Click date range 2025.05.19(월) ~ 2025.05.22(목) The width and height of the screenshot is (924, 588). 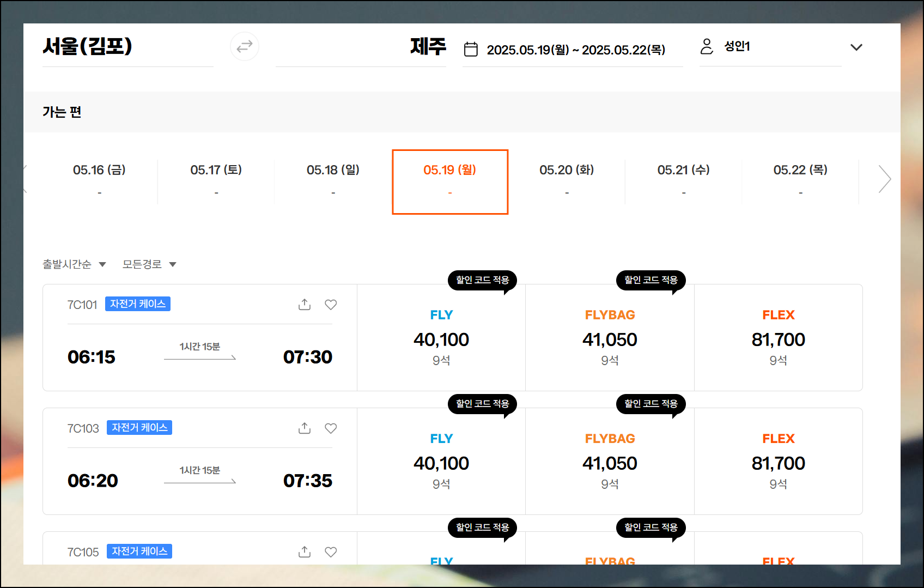(576, 50)
